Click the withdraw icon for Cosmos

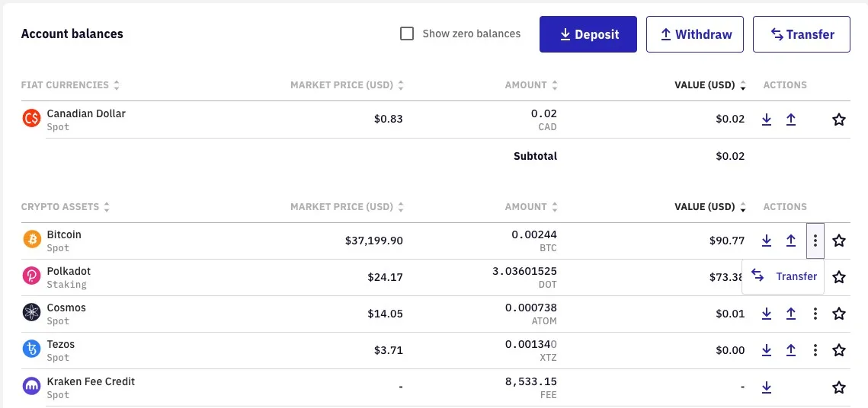791,314
